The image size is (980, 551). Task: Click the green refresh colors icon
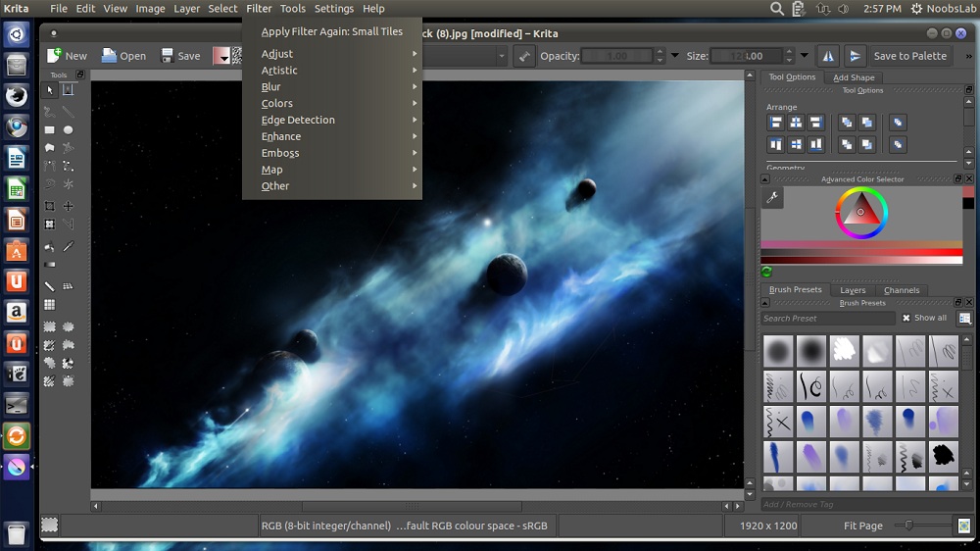[x=767, y=272]
